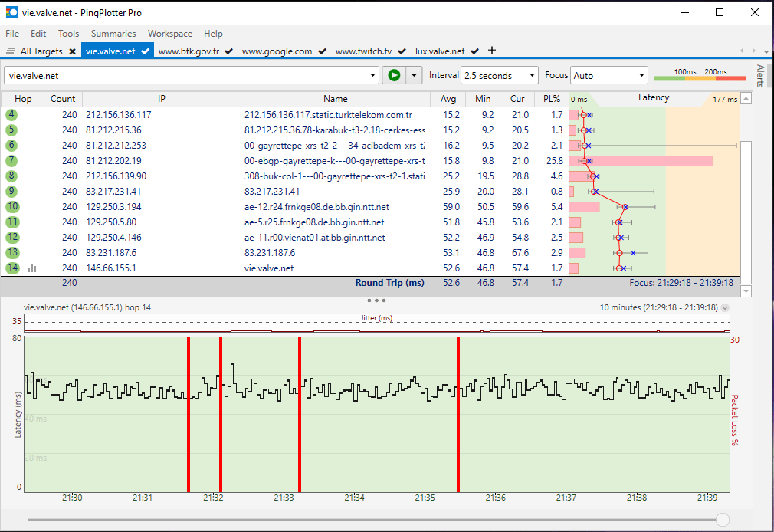The width and height of the screenshot is (774, 532).
Task: Click the PingPlotter app icon in title bar
Action: pos(11,13)
